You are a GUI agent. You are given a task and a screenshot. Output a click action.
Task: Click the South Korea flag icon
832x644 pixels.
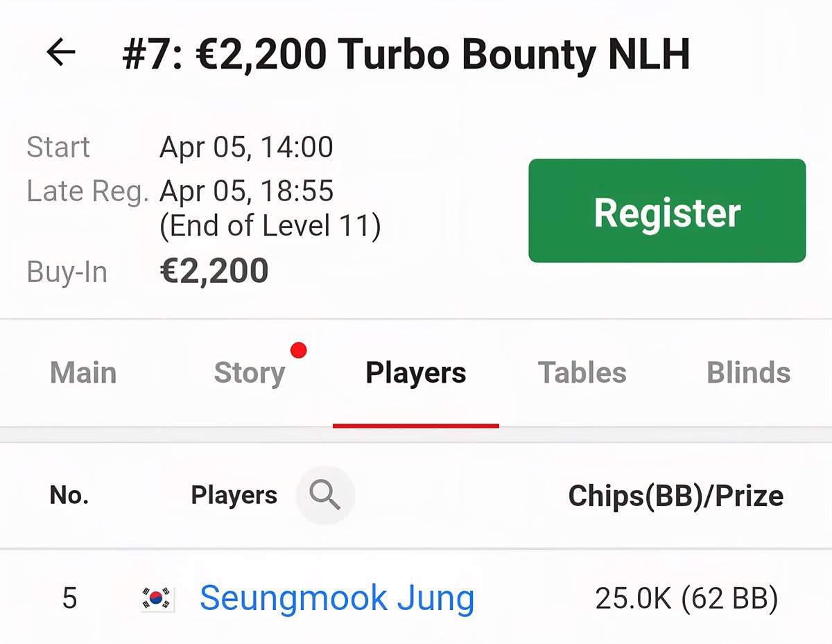[157, 599]
